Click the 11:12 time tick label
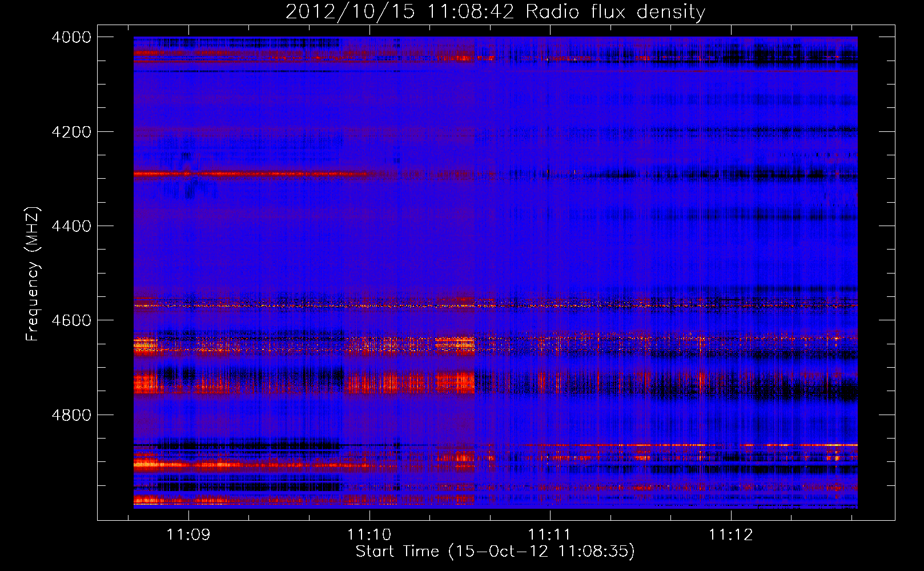This screenshot has width=924, height=571. [x=730, y=534]
